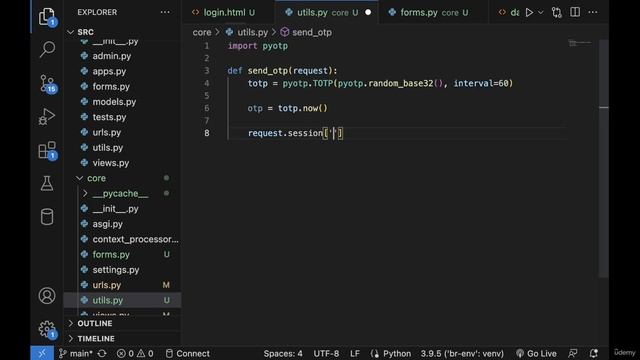Synchronize changes icon in status bar

click(x=102, y=353)
